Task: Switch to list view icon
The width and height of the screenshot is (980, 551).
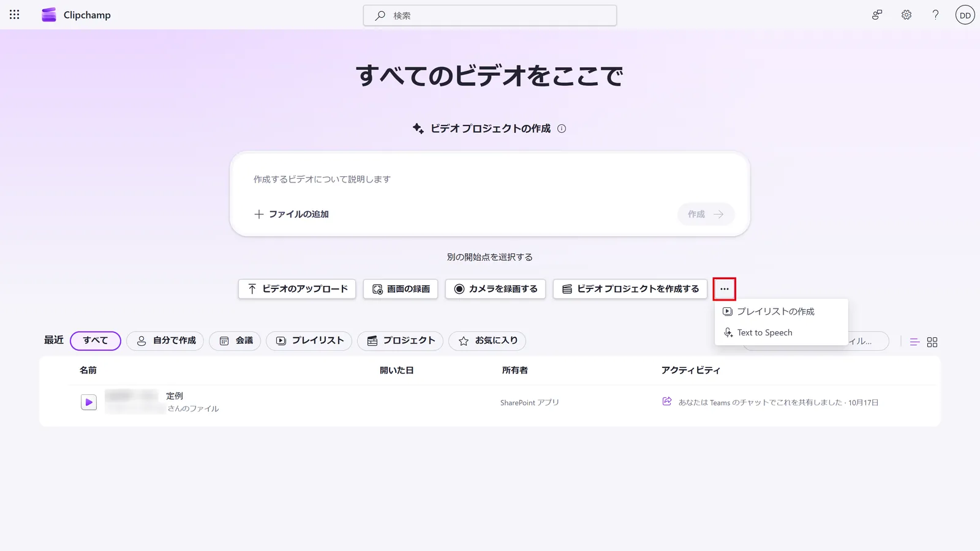Action: (x=914, y=342)
